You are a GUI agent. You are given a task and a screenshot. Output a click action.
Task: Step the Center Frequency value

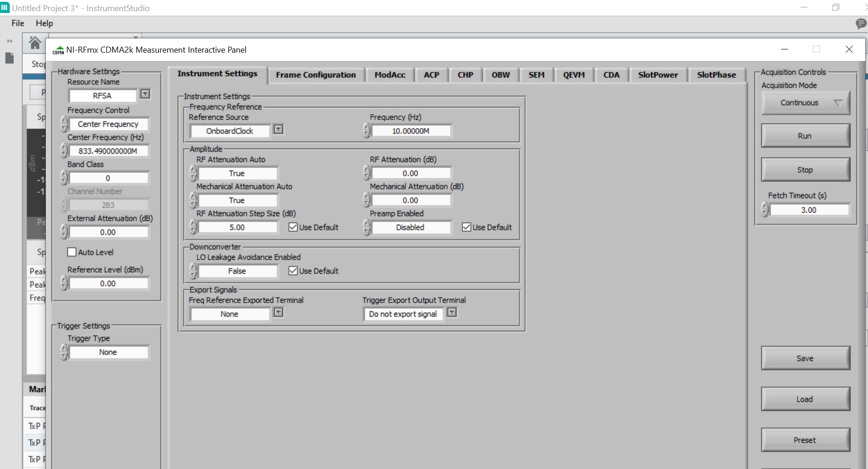[64, 151]
